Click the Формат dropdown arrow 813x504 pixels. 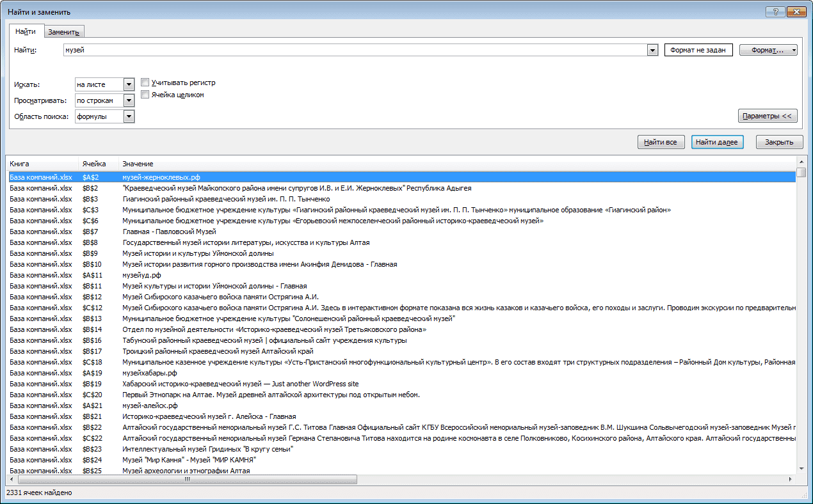tap(794, 50)
